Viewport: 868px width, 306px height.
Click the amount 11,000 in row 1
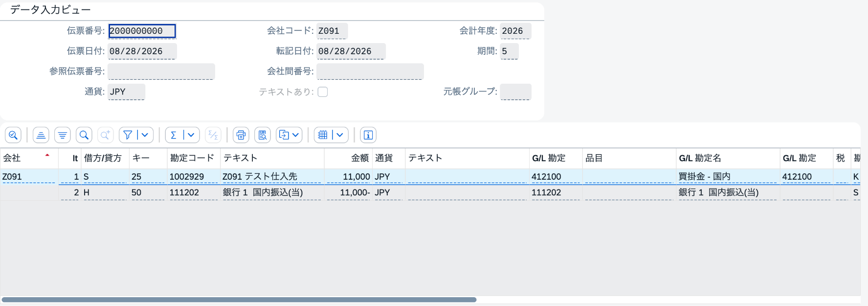coord(349,177)
